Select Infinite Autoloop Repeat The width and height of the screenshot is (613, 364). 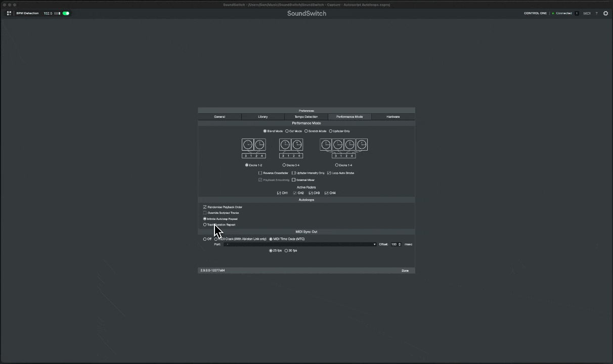click(x=205, y=219)
